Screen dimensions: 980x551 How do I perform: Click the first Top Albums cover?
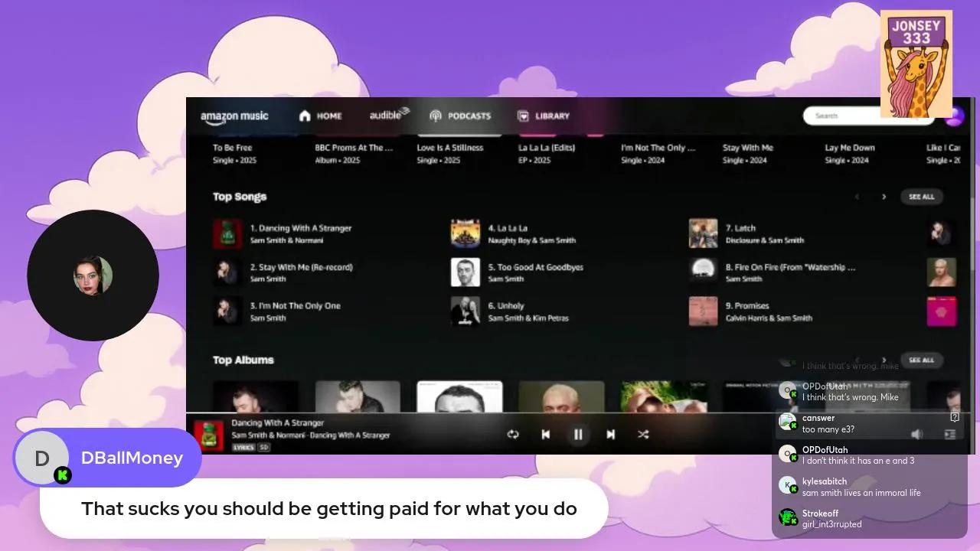[256, 397]
